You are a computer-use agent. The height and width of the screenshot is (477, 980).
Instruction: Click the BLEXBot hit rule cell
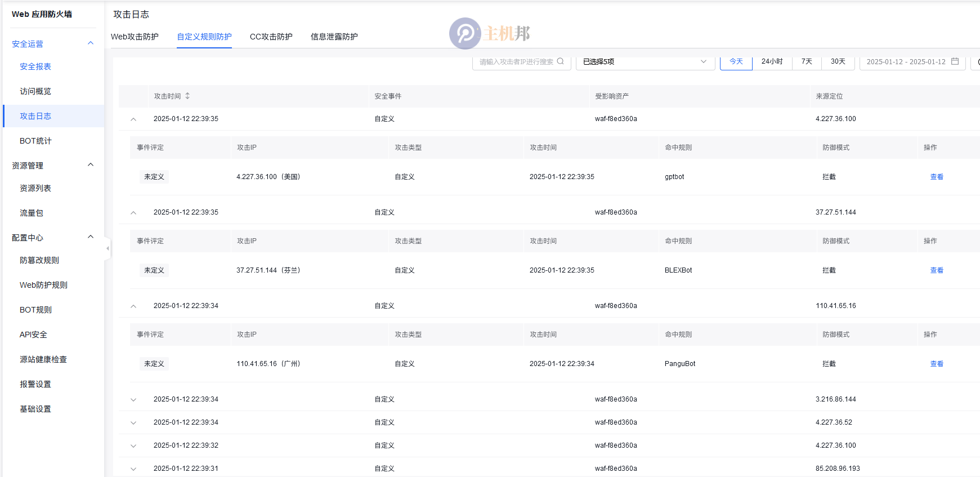[678, 270]
